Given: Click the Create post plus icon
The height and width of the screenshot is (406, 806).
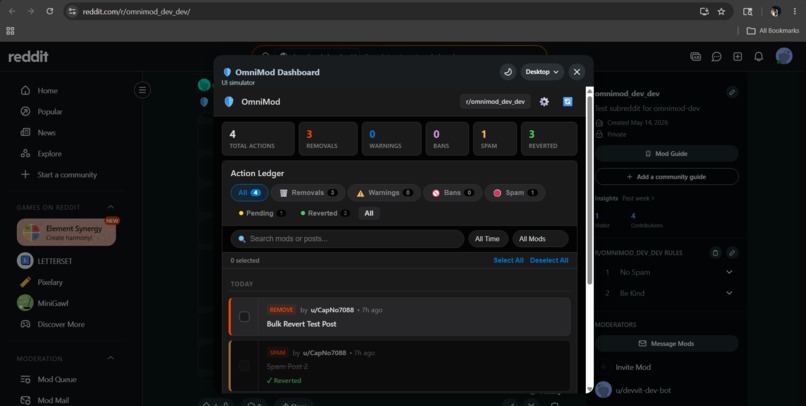Looking at the screenshot, I should click(738, 57).
